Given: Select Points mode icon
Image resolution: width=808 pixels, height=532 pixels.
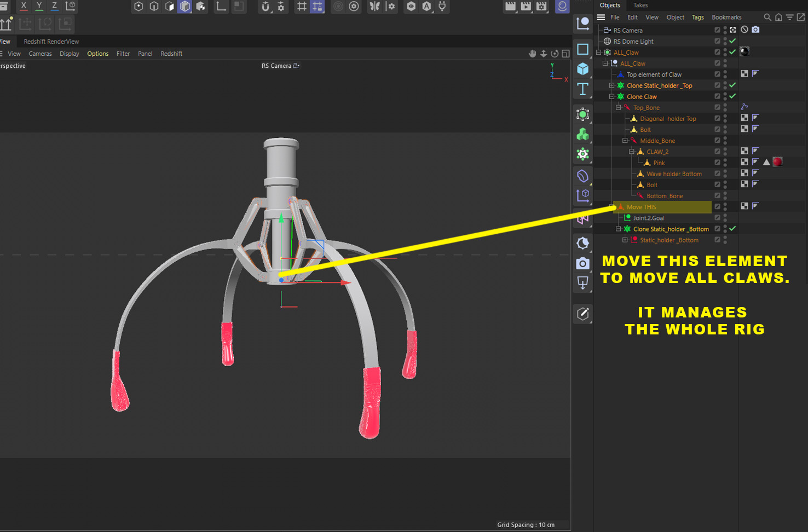Looking at the screenshot, I should point(138,7).
